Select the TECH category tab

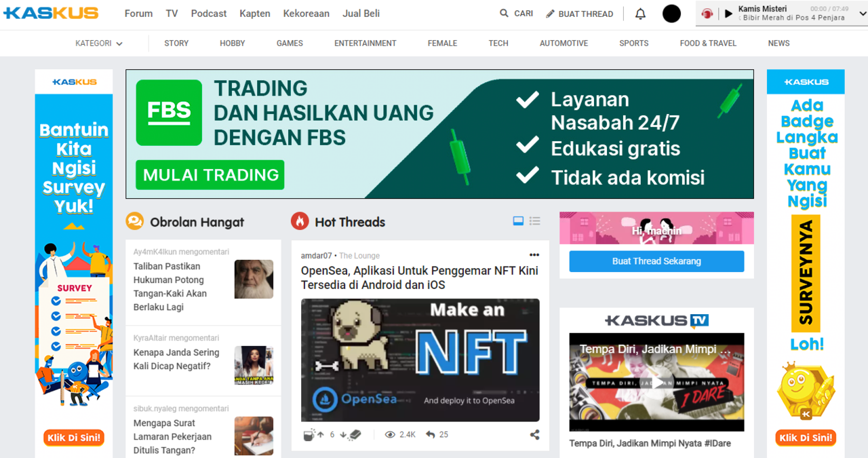pyautogui.click(x=498, y=43)
